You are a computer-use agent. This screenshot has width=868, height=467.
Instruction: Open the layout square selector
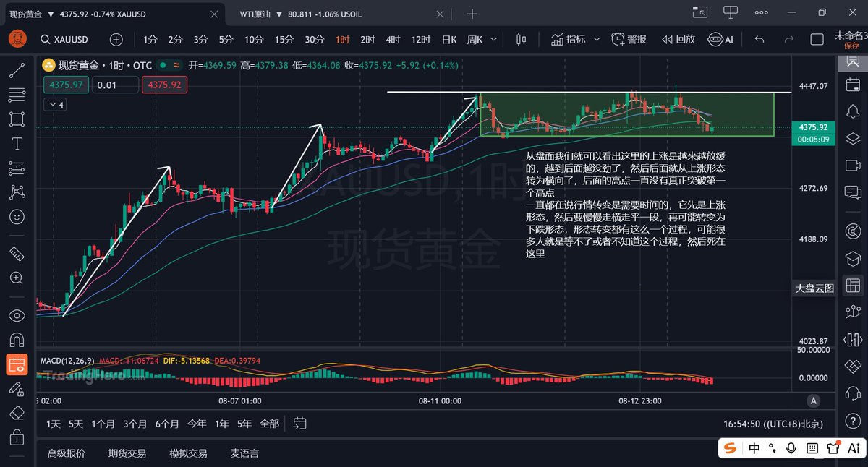coord(817,40)
